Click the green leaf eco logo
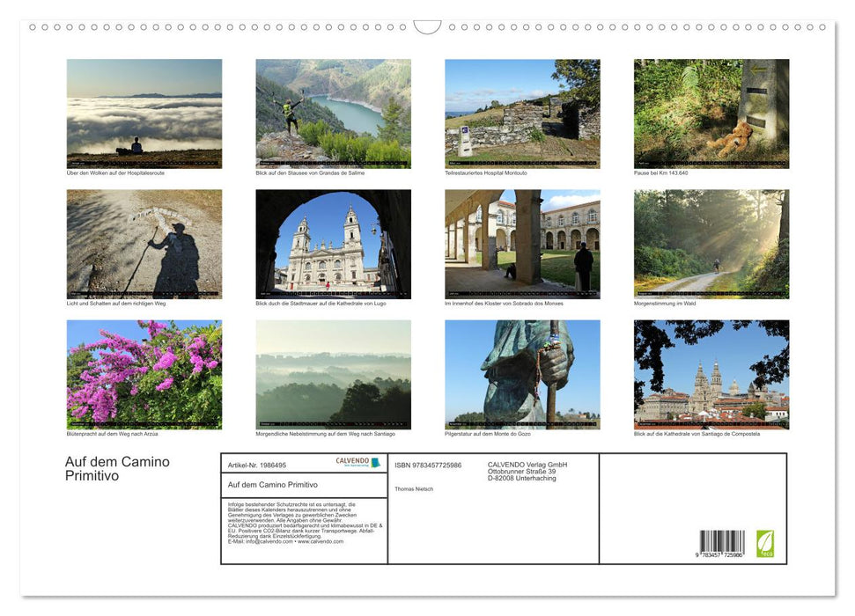The width and height of the screenshot is (855, 616). click(765, 543)
